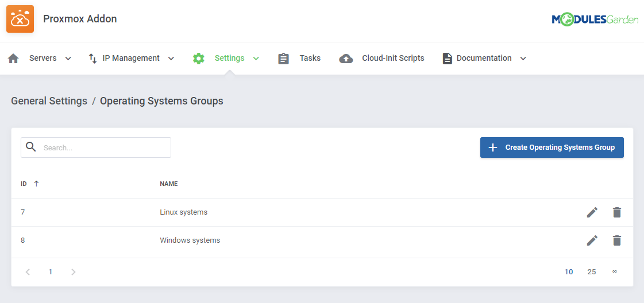Click ID value 8
The width and height of the screenshot is (644, 303).
[x=22, y=240]
